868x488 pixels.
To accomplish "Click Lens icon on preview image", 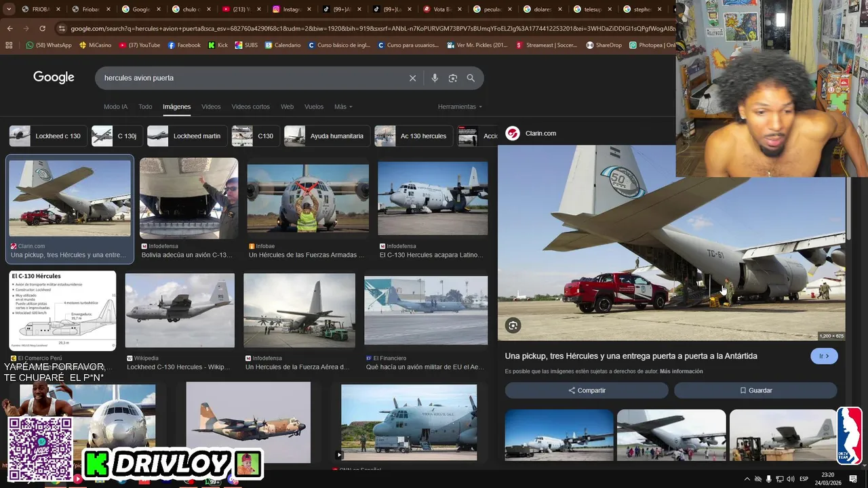I will (x=513, y=325).
